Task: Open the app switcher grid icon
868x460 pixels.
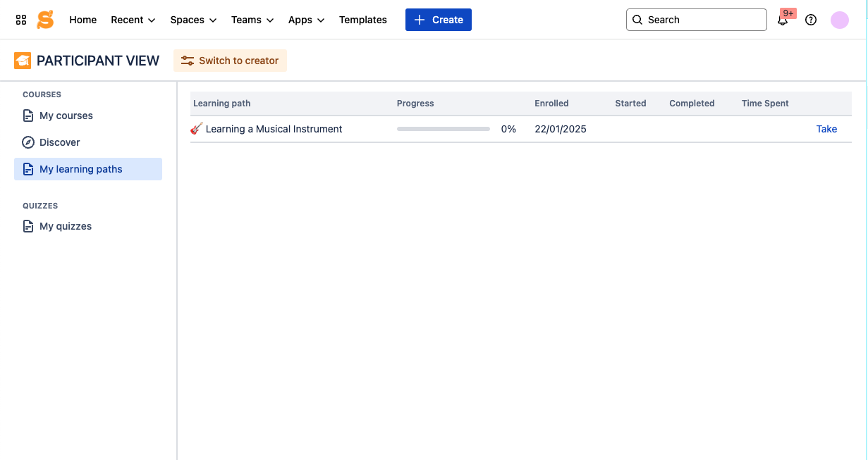Action: coord(21,20)
